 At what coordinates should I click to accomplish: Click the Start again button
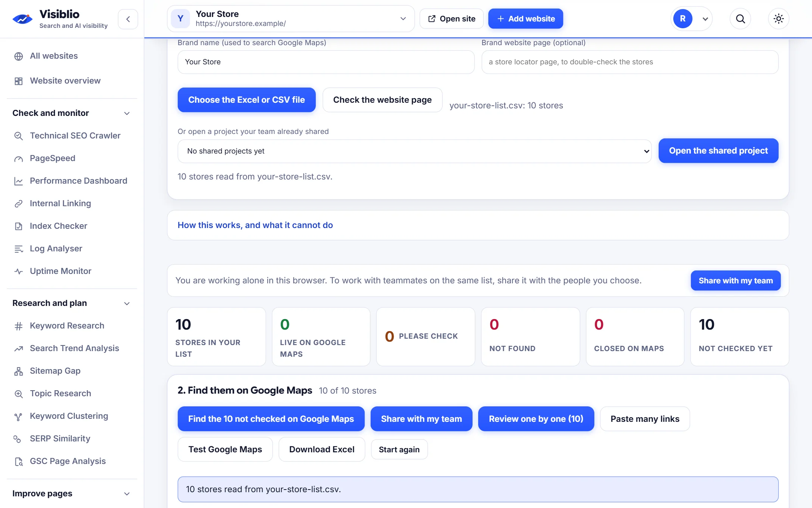(399, 449)
